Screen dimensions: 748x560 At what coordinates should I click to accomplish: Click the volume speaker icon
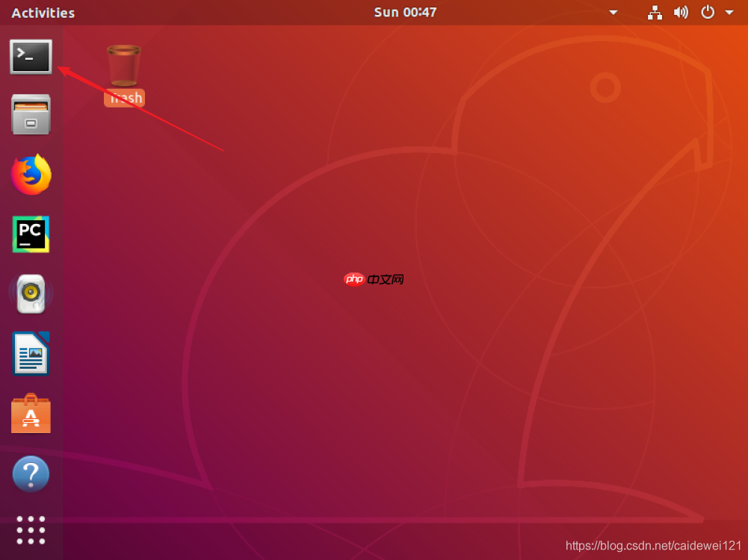tap(681, 13)
